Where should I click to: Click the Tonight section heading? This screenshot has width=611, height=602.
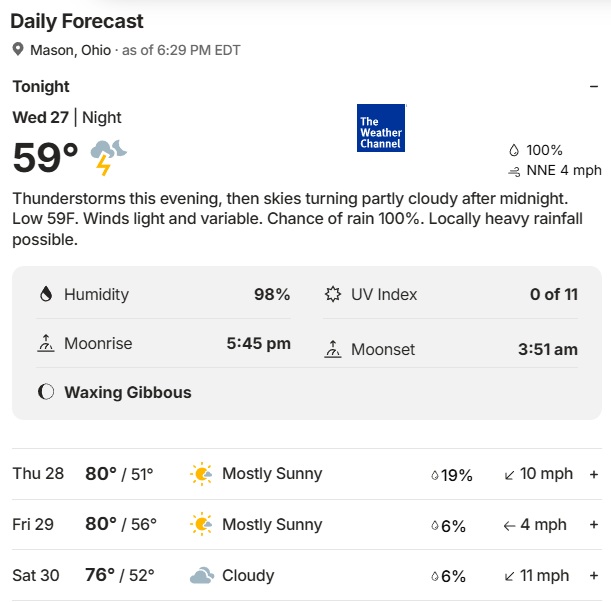click(x=41, y=87)
